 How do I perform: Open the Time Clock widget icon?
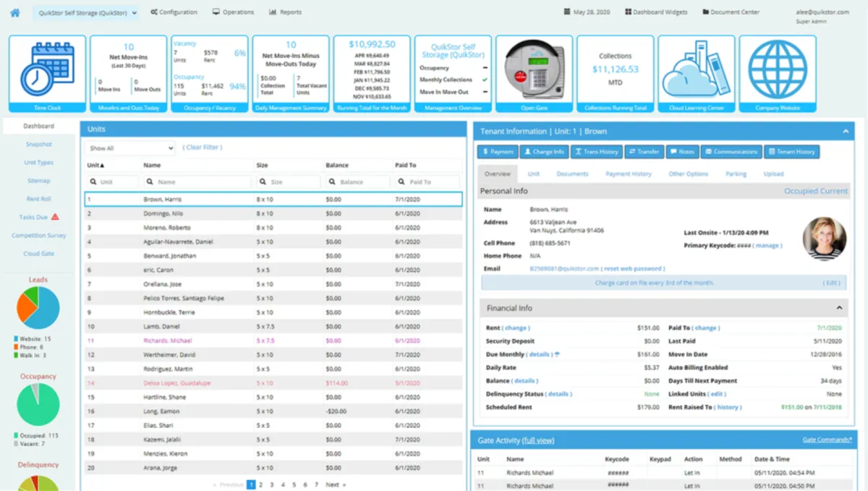click(47, 69)
